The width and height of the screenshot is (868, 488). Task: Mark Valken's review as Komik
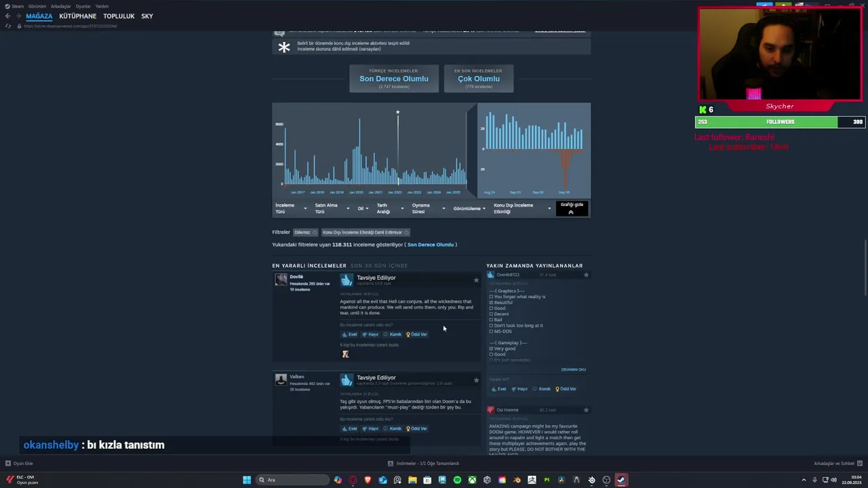[393, 428]
